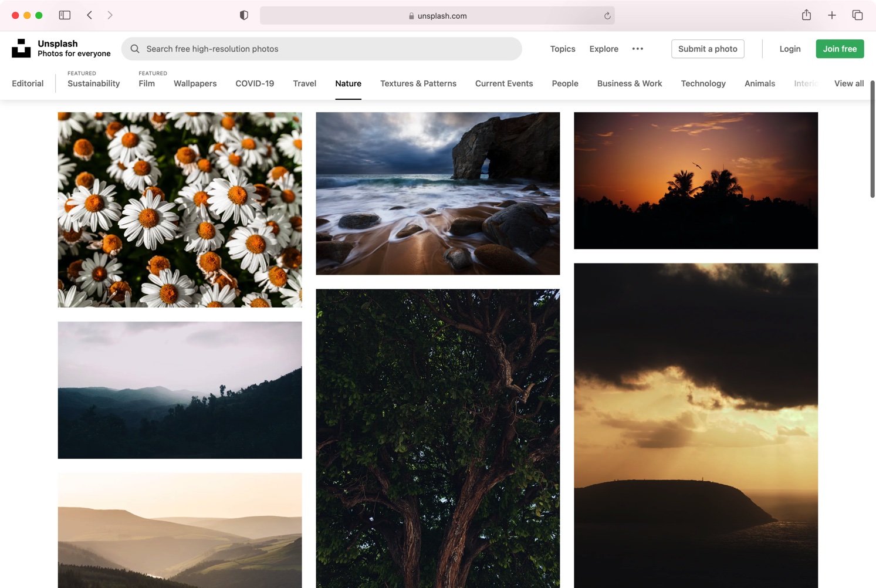Expand the Explore menu
Image resolution: width=876 pixels, height=588 pixels.
pyautogui.click(x=604, y=49)
